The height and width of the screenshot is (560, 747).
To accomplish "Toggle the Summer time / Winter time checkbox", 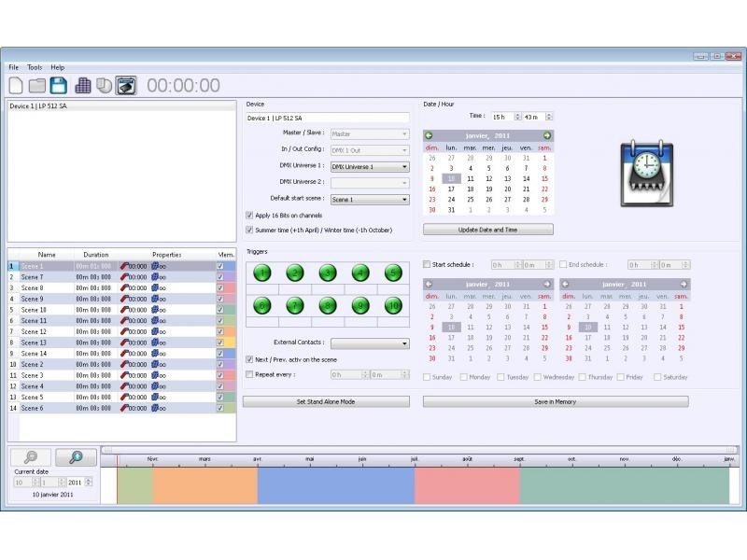I will (249, 230).
